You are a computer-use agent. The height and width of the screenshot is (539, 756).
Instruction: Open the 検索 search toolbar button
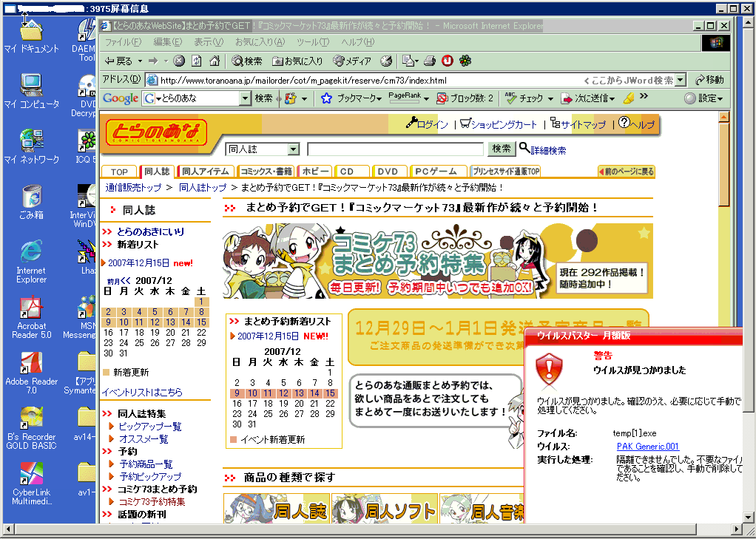[247, 61]
